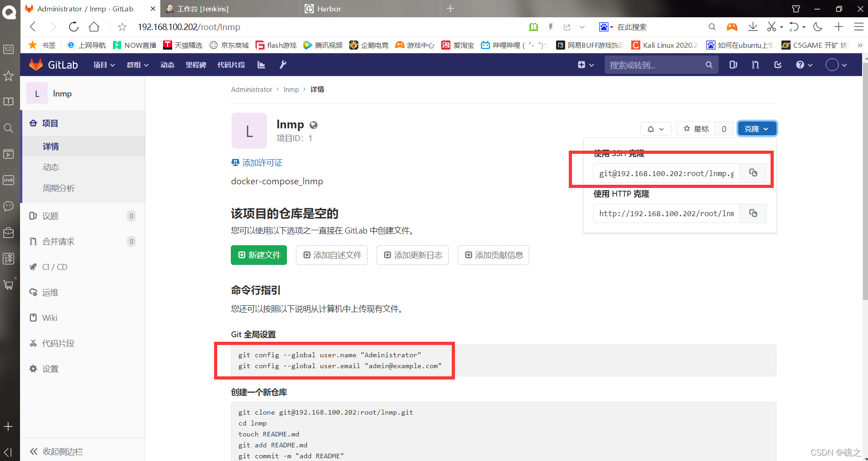868x461 pixels.
Task: Open the sidebar LIVE icon
Action: (8, 180)
